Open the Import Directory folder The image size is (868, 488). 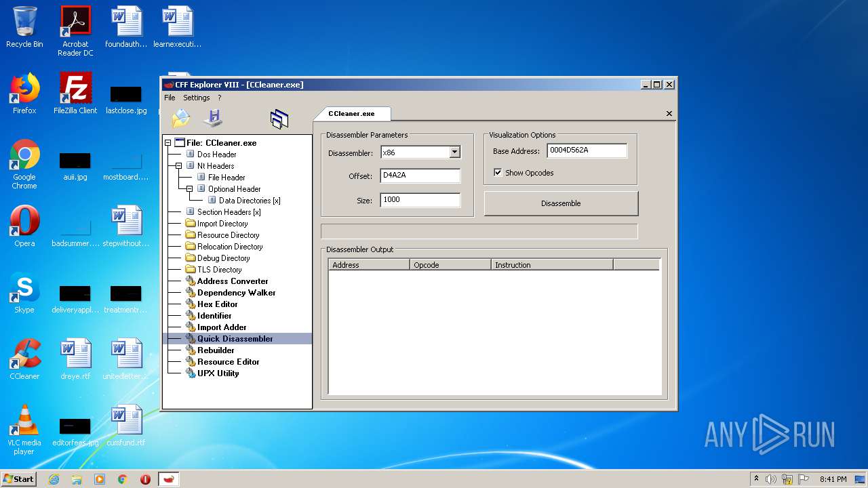click(222, 224)
